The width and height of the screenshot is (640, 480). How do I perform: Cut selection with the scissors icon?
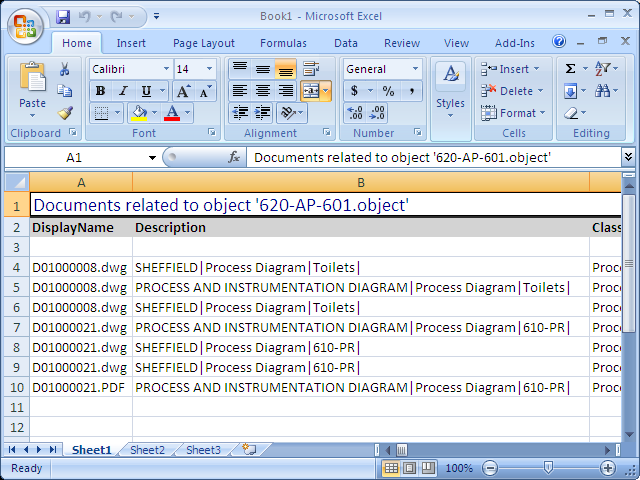[64, 69]
